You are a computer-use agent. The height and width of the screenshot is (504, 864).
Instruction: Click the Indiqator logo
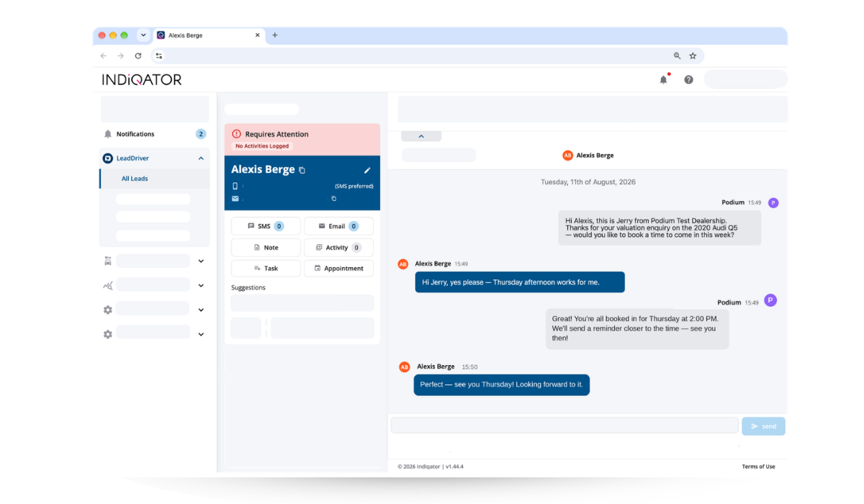point(142,79)
